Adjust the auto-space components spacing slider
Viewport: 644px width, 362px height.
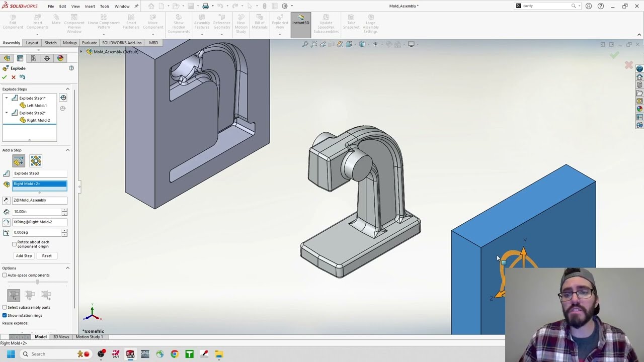(37, 282)
